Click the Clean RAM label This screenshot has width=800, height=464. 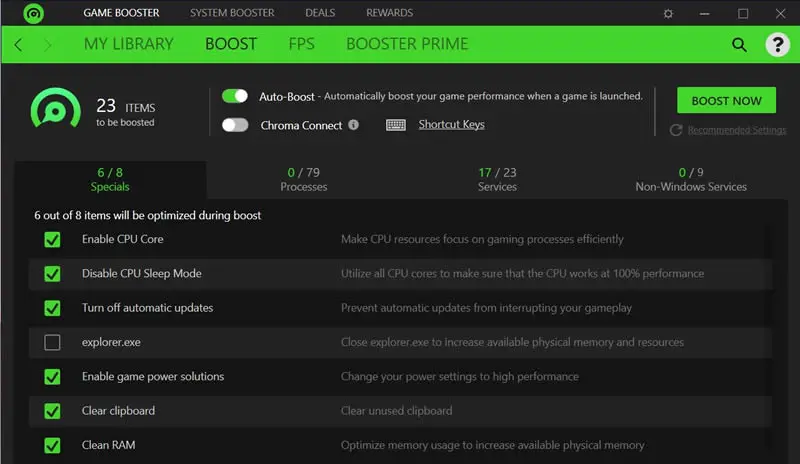tap(109, 445)
